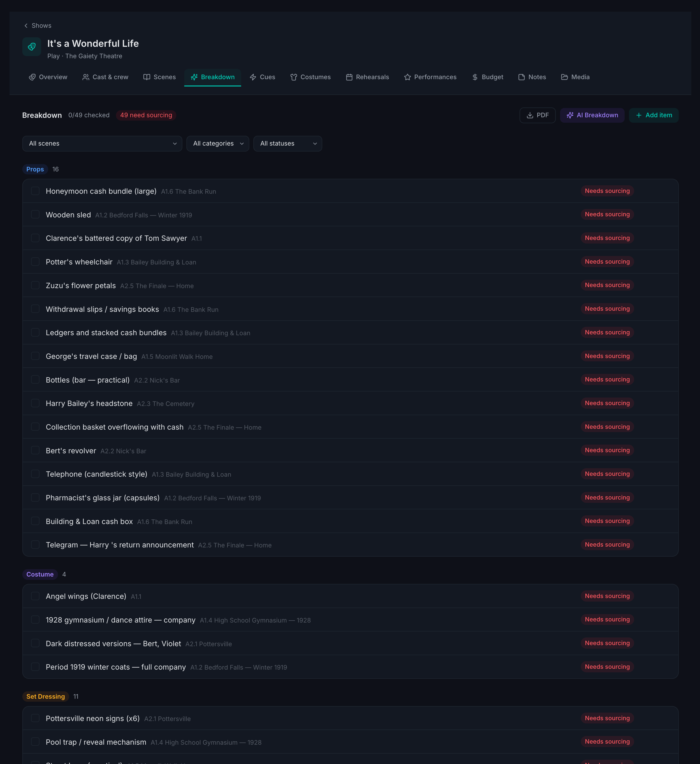Tick George's travel case / bag checkbox
700x764 pixels.
[35, 356]
